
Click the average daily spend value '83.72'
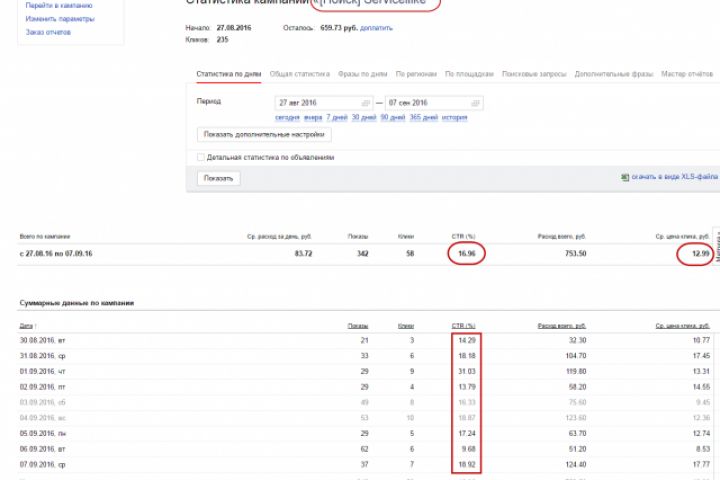click(304, 254)
